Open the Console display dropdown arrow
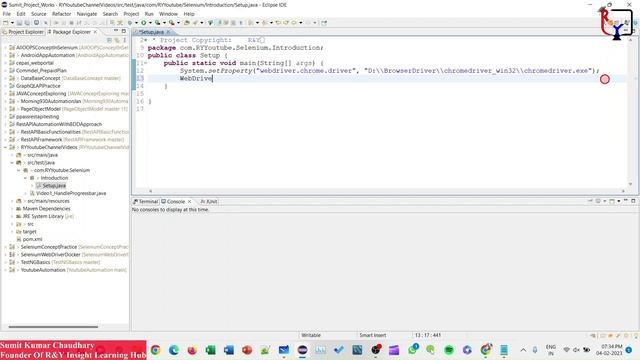Image resolution: width=640 pixels, height=360 pixels. click(x=604, y=201)
